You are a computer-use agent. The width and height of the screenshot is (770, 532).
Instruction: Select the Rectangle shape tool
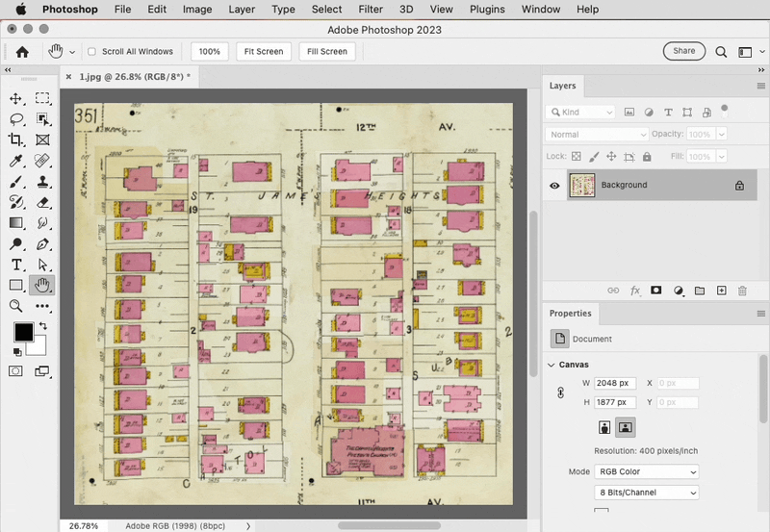click(x=15, y=285)
